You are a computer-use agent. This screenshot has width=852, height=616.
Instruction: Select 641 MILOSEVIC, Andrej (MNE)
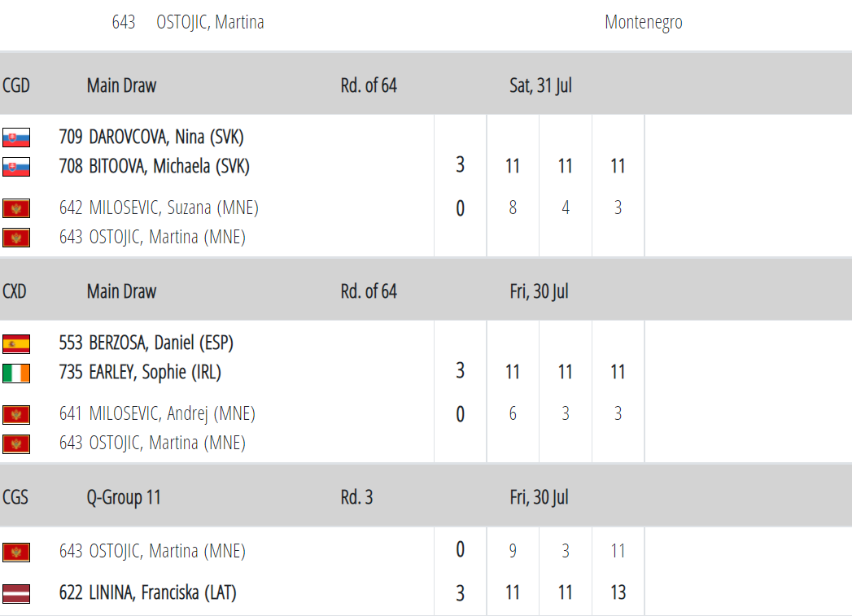pyautogui.click(x=157, y=414)
